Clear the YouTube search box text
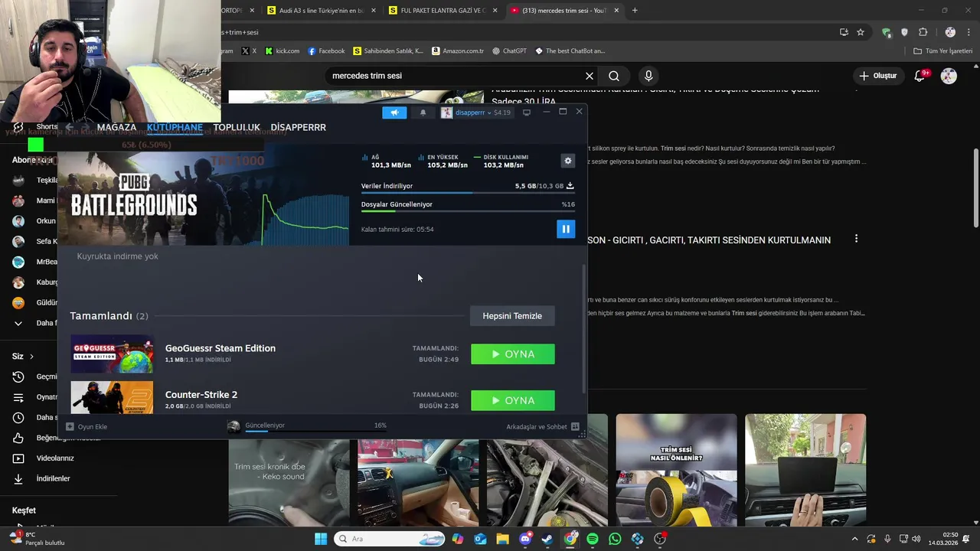 point(590,76)
